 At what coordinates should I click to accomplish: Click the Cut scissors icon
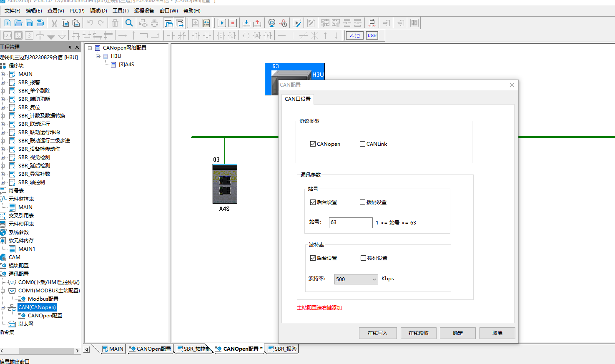[x=54, y=23]
